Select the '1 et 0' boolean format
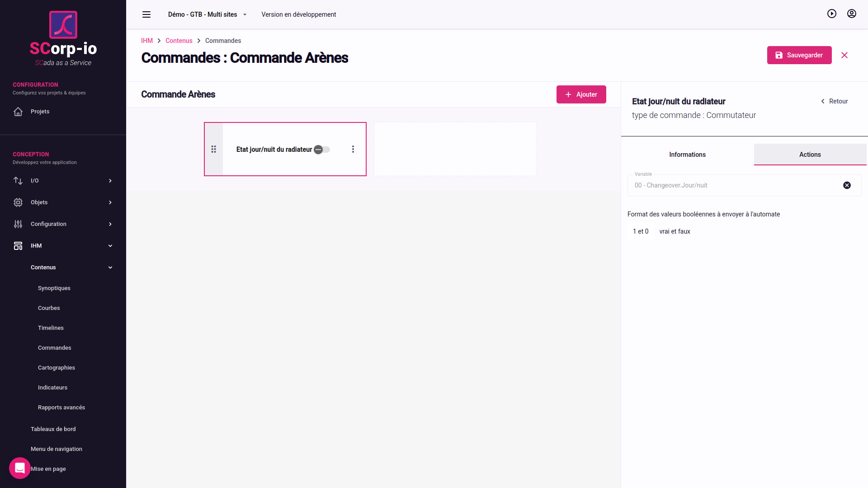The height and width of the screenshot is (488, 868). pos(641,231)
